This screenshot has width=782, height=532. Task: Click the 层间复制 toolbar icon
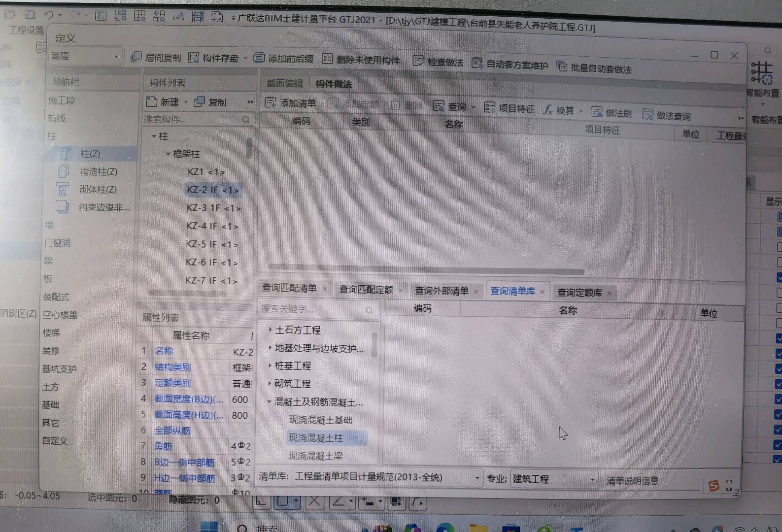(x=136, y=57)
